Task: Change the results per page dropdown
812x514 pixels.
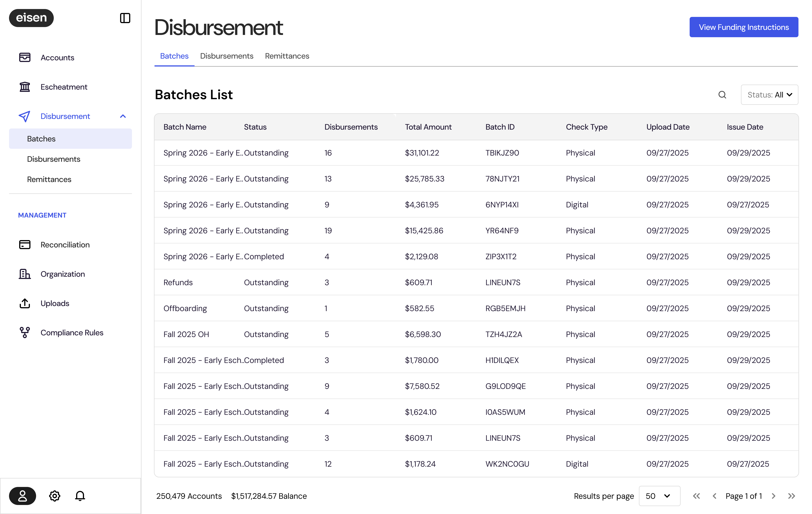Action: point(659,496)
